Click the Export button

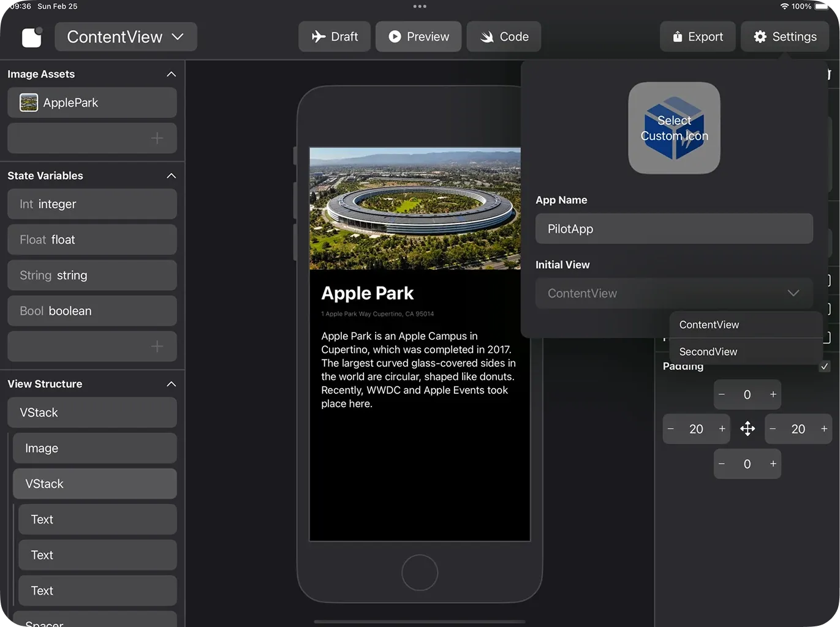pyautogui.click(x=698, y=37)
